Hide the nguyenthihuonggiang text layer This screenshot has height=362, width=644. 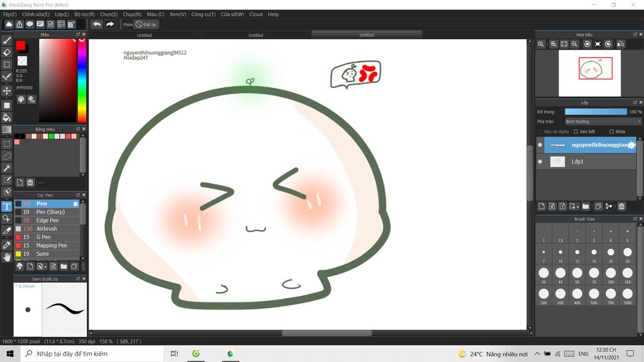[x=540, y=145]
